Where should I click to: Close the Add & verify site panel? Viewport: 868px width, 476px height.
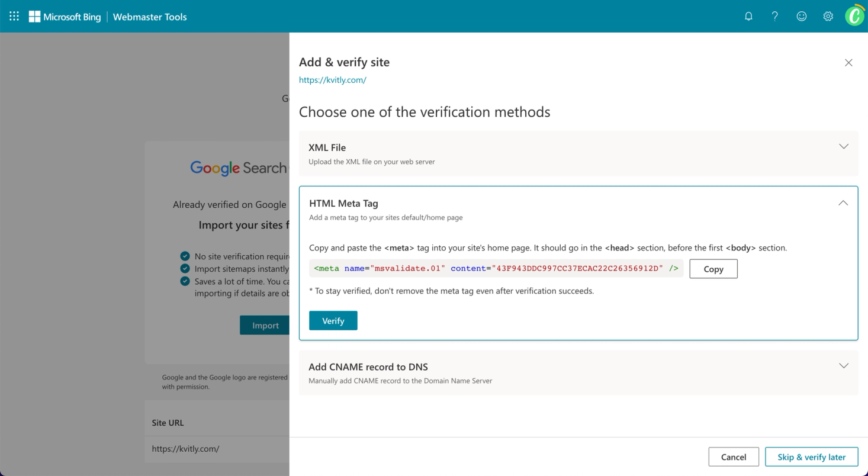tap(848, 63)
